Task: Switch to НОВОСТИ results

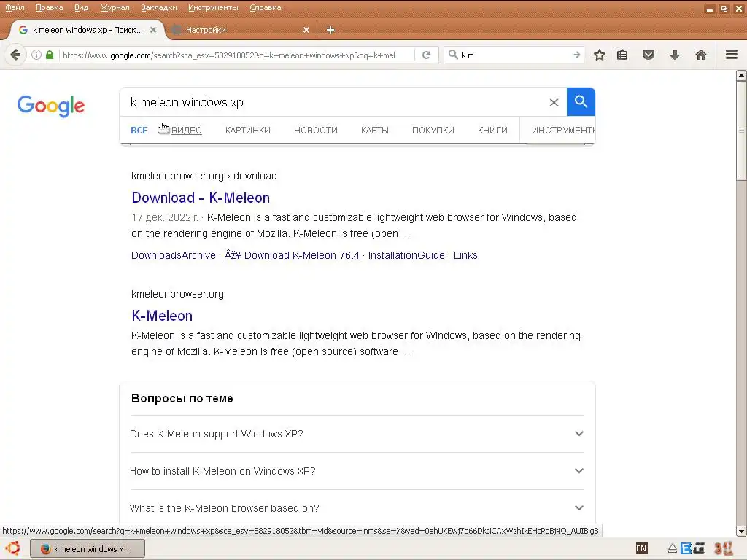Action: tap(315, 130)
